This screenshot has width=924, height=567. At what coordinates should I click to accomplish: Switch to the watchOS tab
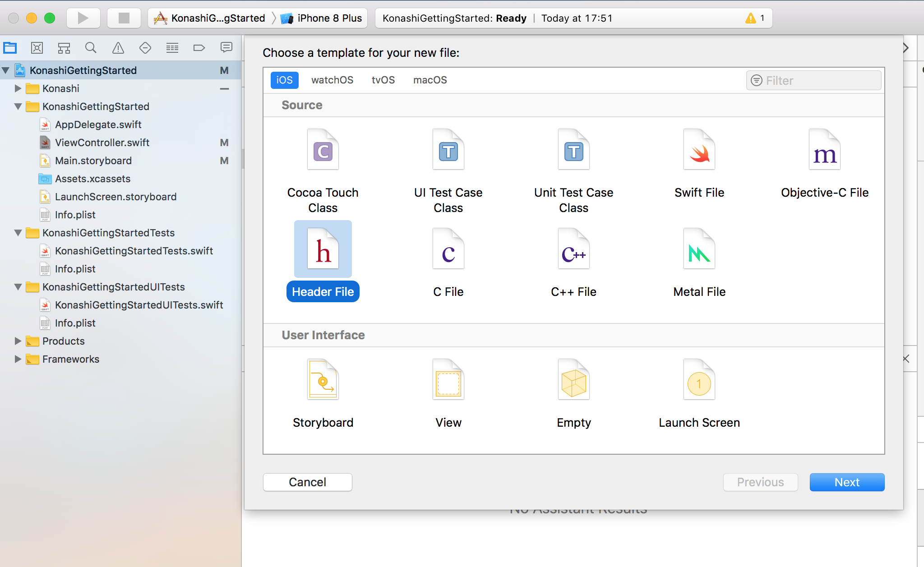[332, 80]
